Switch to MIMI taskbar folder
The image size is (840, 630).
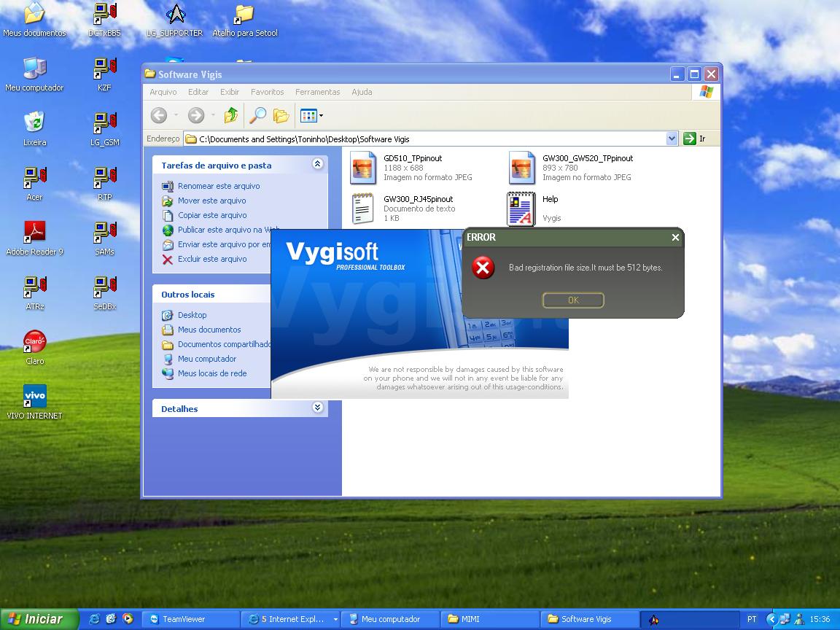coord(490,619)
